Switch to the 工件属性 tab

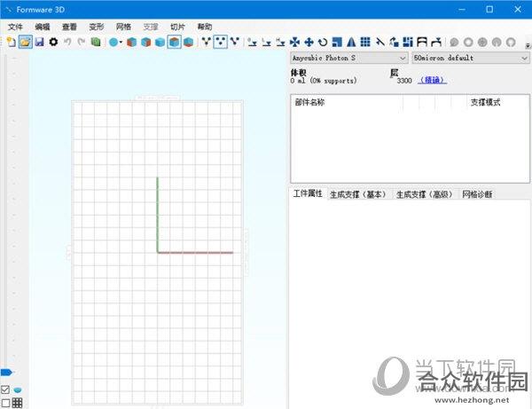(308, 193)
